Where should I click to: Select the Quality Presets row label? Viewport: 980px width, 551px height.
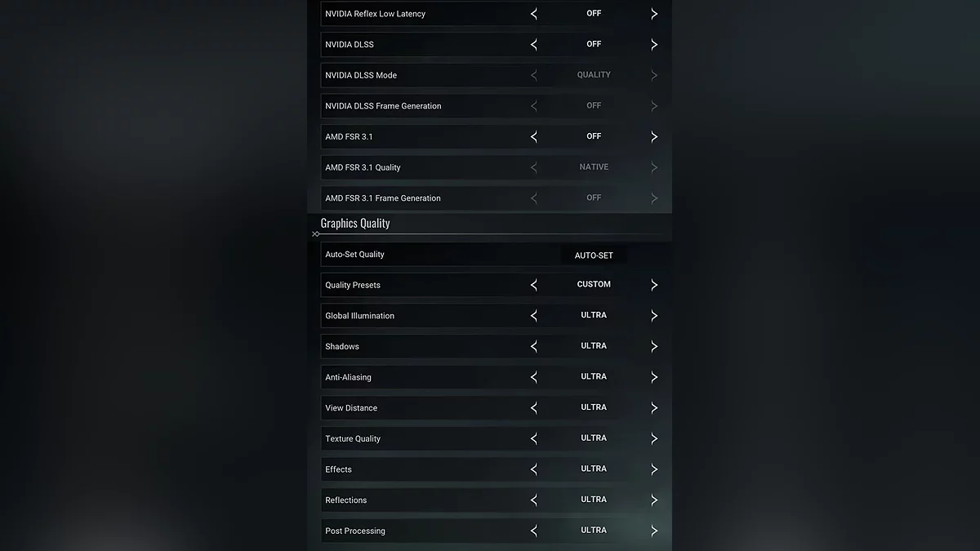click(353, 285)
